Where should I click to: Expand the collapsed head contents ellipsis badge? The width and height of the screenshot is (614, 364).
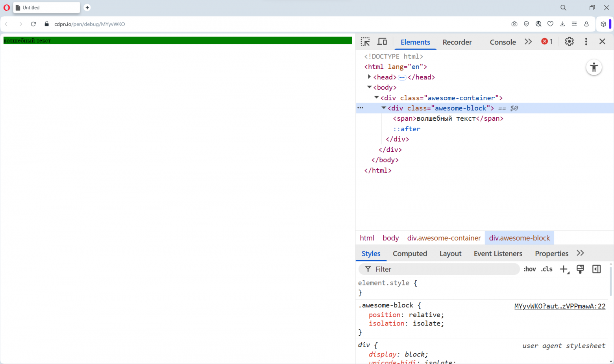click(x=402, y=77)
